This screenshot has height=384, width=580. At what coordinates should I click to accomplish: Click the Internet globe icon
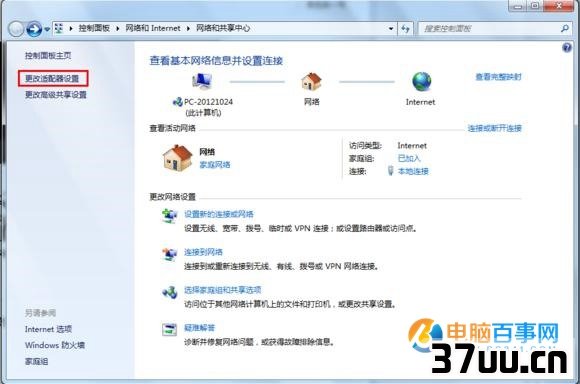pyautogui.click(x=421, y=81)
